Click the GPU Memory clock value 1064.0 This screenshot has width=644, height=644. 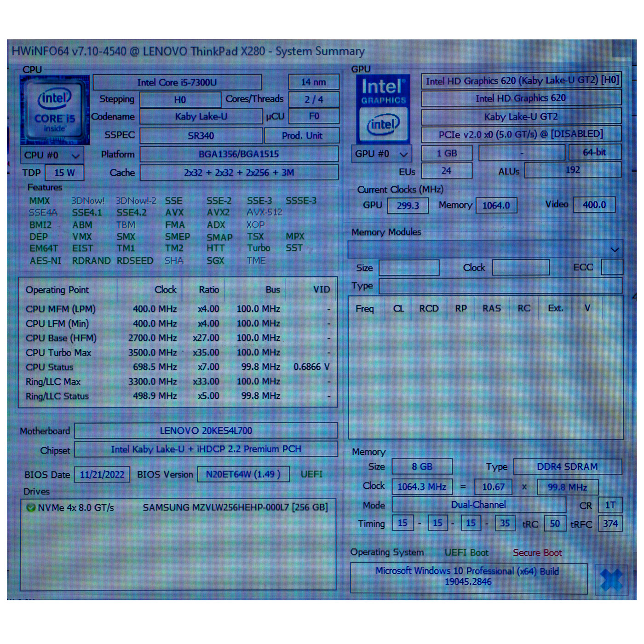pyautogui.click(x=496, y=206)
